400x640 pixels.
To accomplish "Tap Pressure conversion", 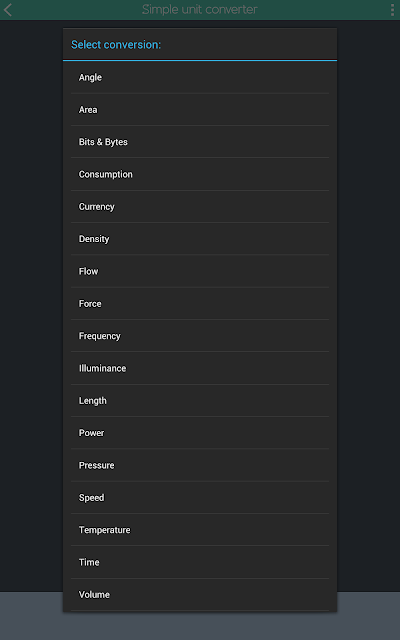I will (200, 465).
